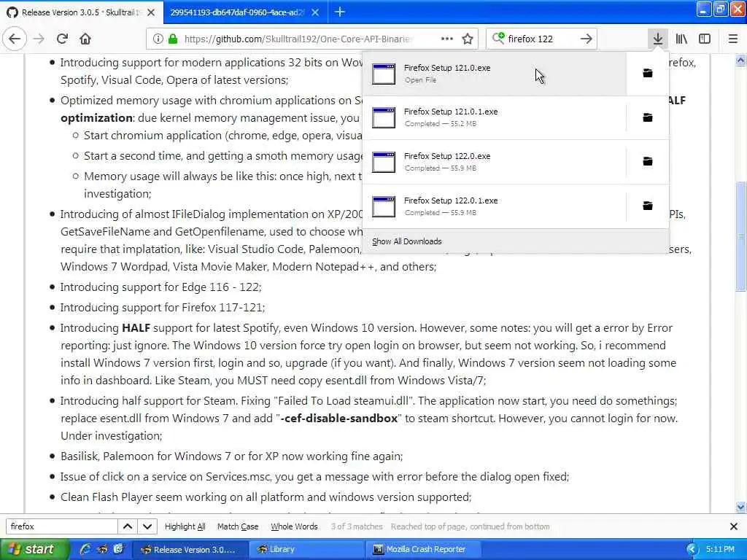Click the search engine magnifier icon
The height and width of the screenshot is (560, 747).
pos(498,38)
